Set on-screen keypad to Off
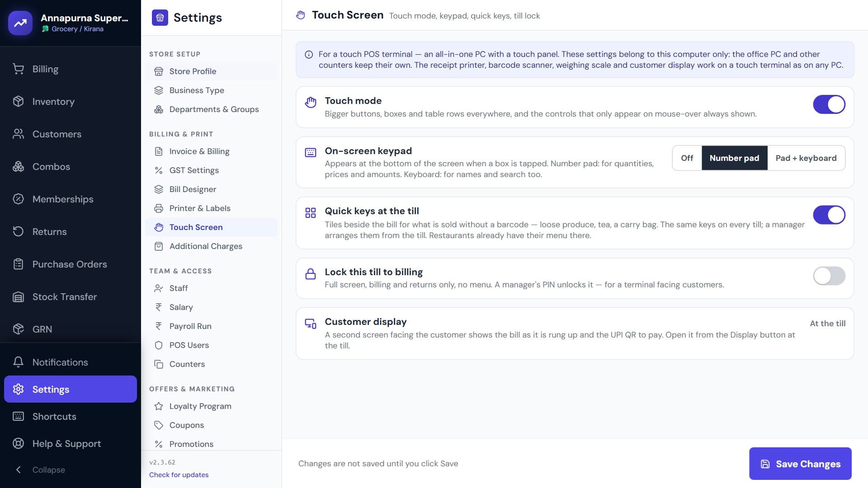Screen dimensions: 868x488 pyautogui.click(x=687, y=158)
